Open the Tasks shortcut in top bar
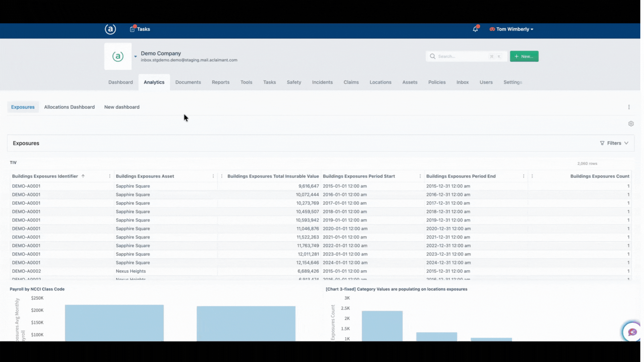644x362 pixels. [x=140, y=29]
